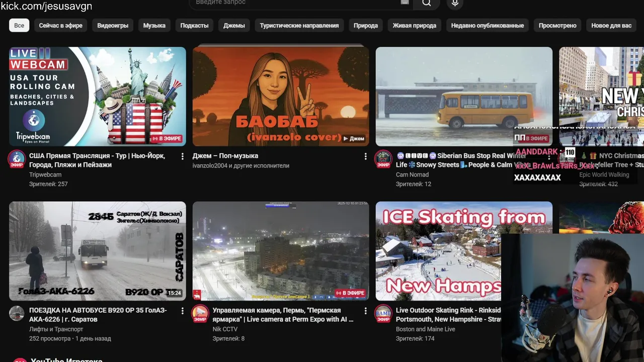This screenshot has width=644, height=362.
Task: Open the Лифты и Транспорт channel name
Action: [x=56, y=329]
